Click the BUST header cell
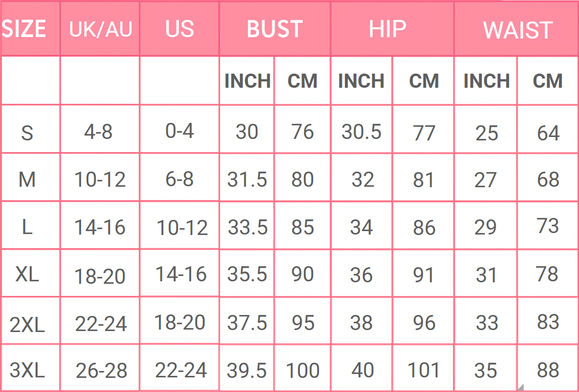 (275, 29)
